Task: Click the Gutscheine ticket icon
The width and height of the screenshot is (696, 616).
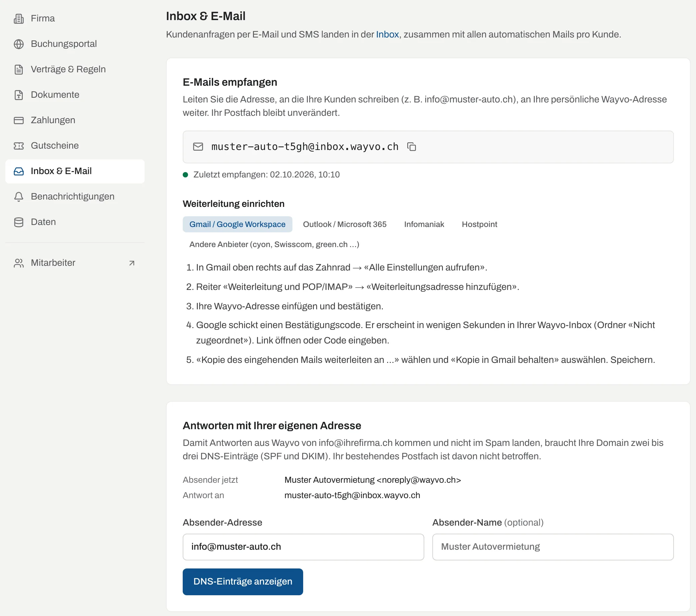Action: point(19,146)
